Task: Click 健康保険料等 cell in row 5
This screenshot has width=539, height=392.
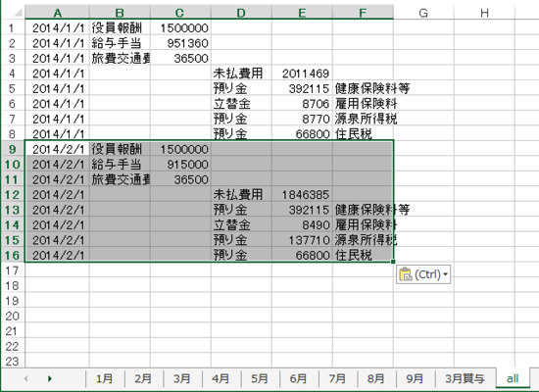Action: 363,88
